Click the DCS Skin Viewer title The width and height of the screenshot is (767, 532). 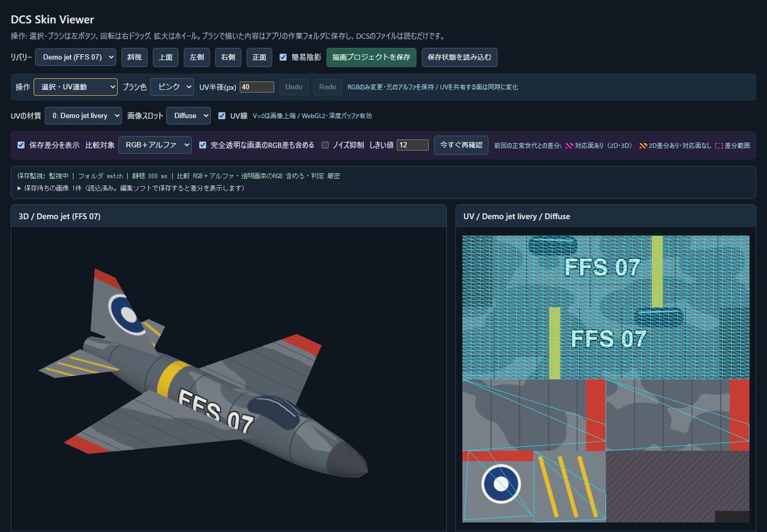[x=52, y=20]
